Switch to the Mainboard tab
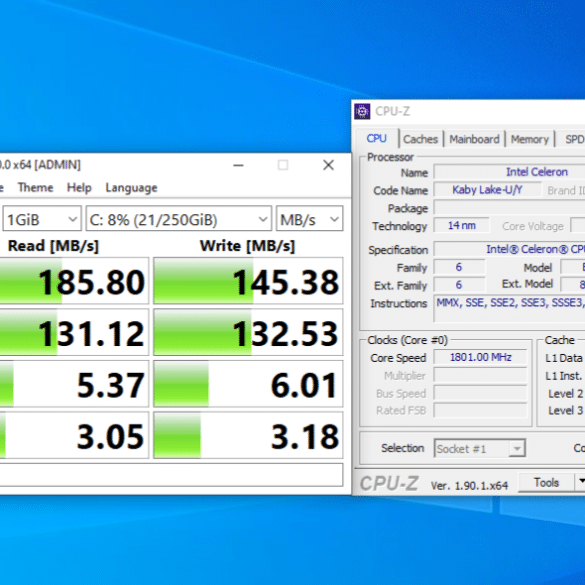Screen dimensions: 585x585 pos(474,139)
